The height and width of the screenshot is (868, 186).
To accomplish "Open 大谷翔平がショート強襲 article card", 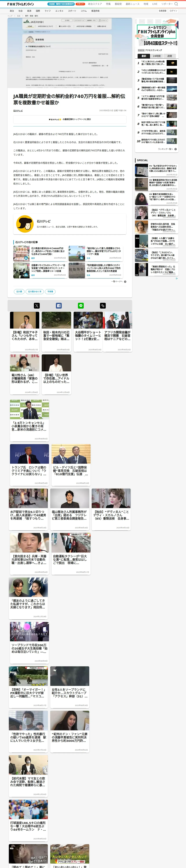I will (88, 332).
